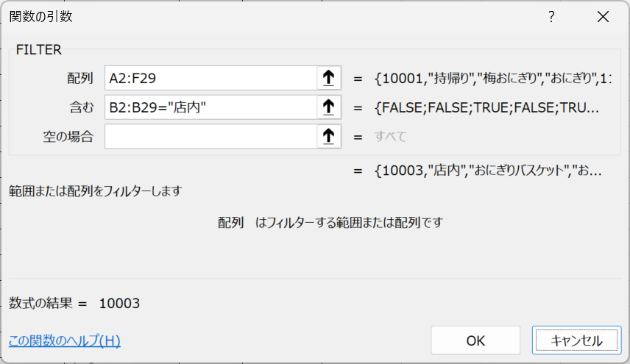Collapse dialog using 配列 range selector arrow

(329, 78)
